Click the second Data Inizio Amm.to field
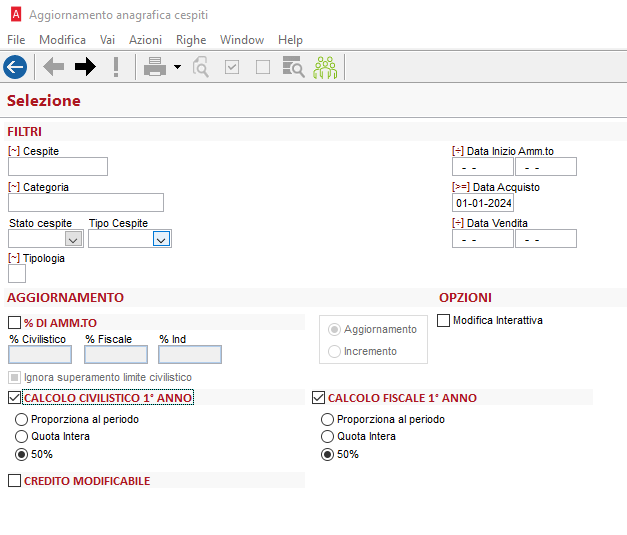The image size is (627, 535). [546, 167]
